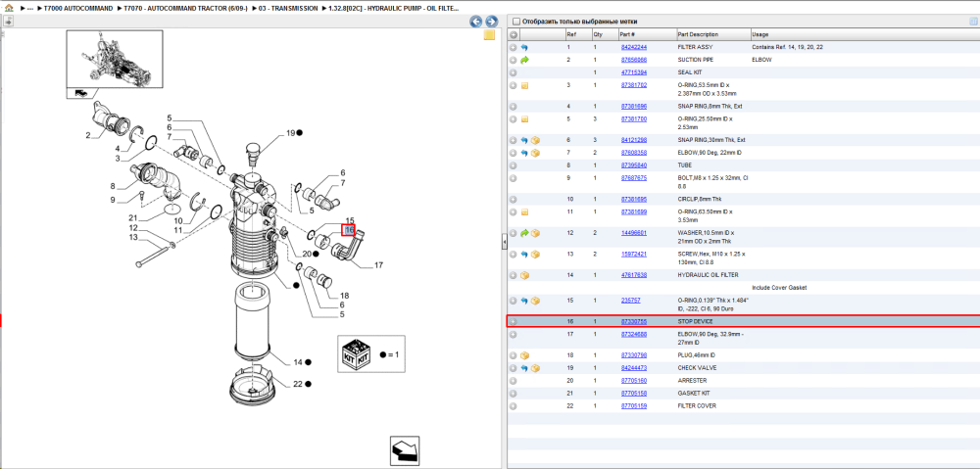Click the package icon on the PLUG,46mm ID row
This screenshot has height=469, width=980.
[x=524, y=355]
